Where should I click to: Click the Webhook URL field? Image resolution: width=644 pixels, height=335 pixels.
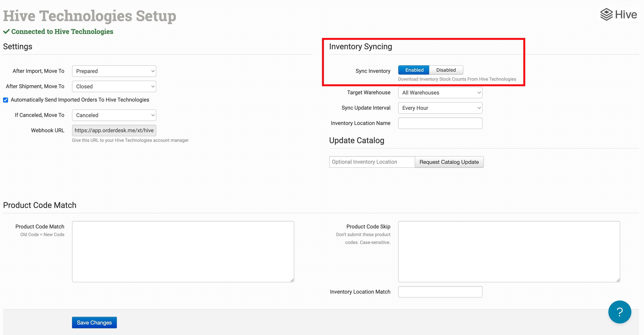click(x=114, y=130)
